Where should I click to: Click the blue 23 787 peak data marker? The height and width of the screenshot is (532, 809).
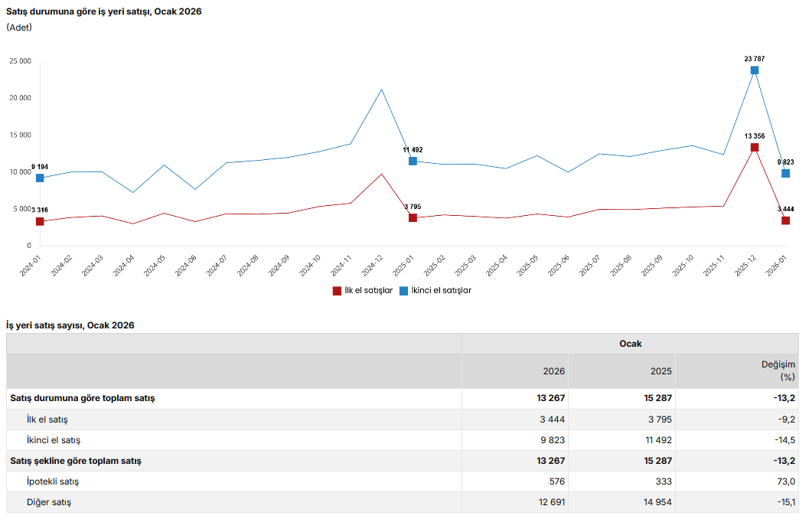[x=755, y=70]
